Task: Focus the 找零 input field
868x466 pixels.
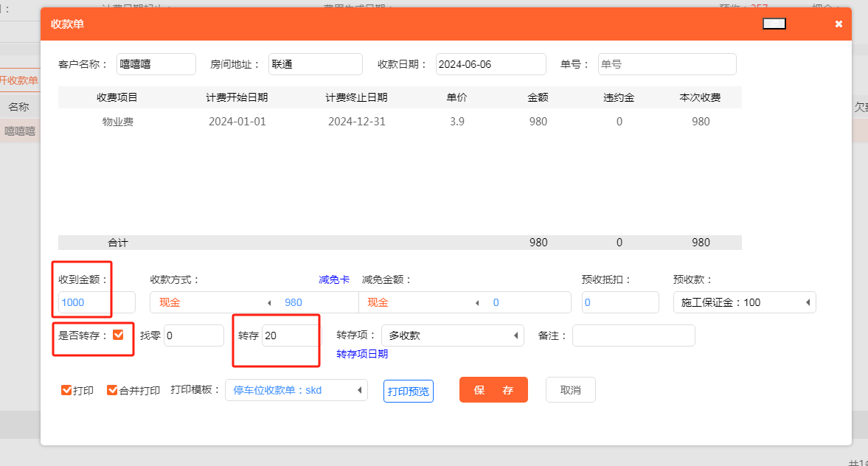Action: coord(193,335)
